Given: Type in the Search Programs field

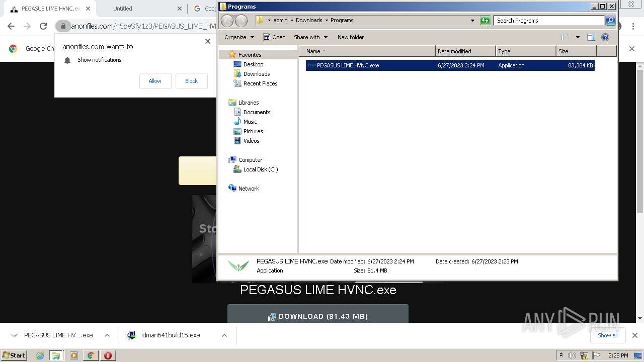Looking at the screenshot, I should click(x=549, y=21).
